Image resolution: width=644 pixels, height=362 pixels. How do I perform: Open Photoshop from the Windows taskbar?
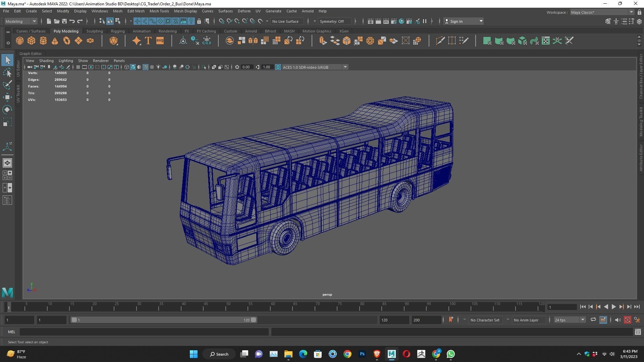(362, 354)
